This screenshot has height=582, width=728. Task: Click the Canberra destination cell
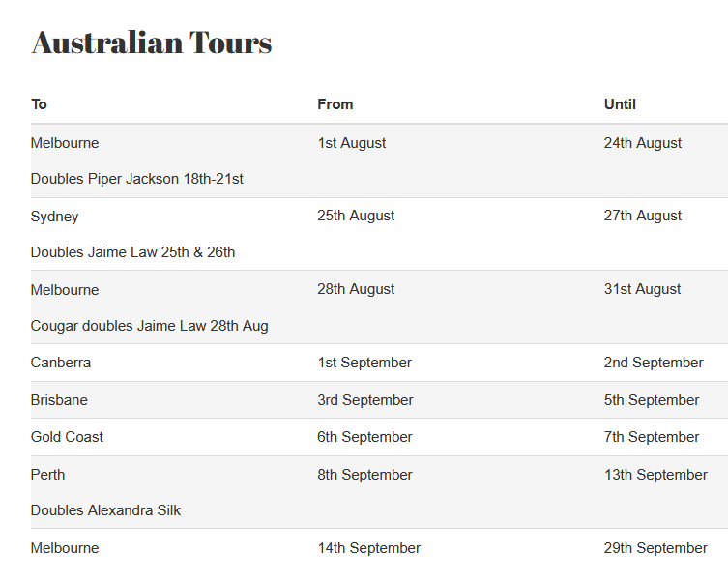[x=61, y=363]
